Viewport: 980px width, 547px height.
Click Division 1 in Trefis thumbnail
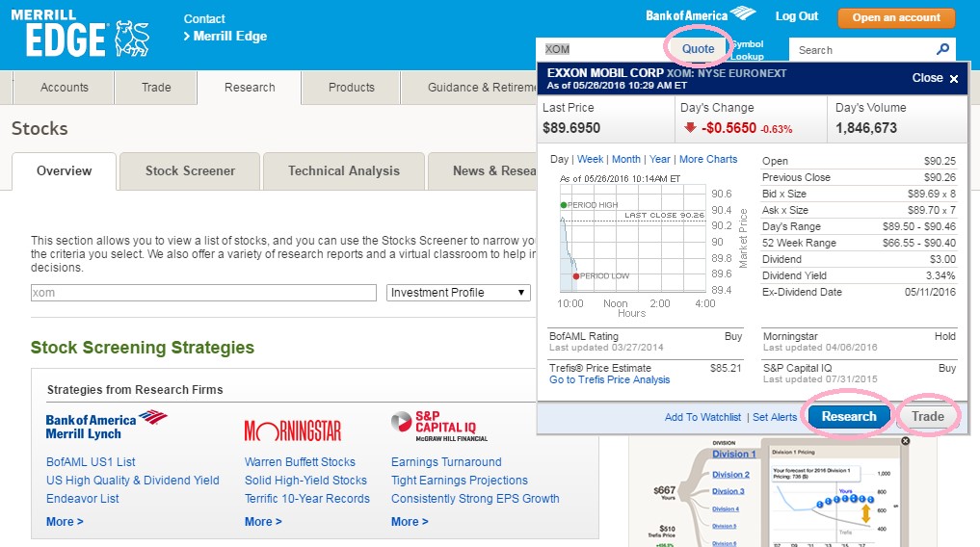point(733,454)
